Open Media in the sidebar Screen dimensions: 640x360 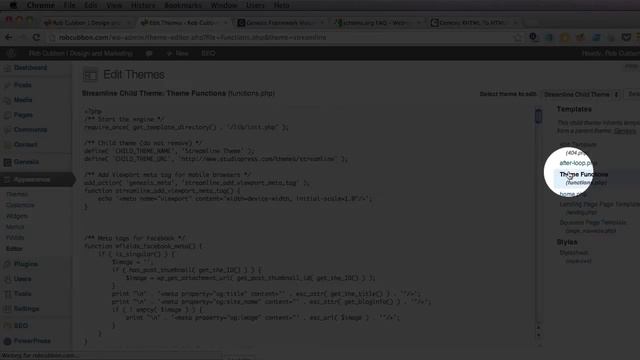click(x=23, y=100)
